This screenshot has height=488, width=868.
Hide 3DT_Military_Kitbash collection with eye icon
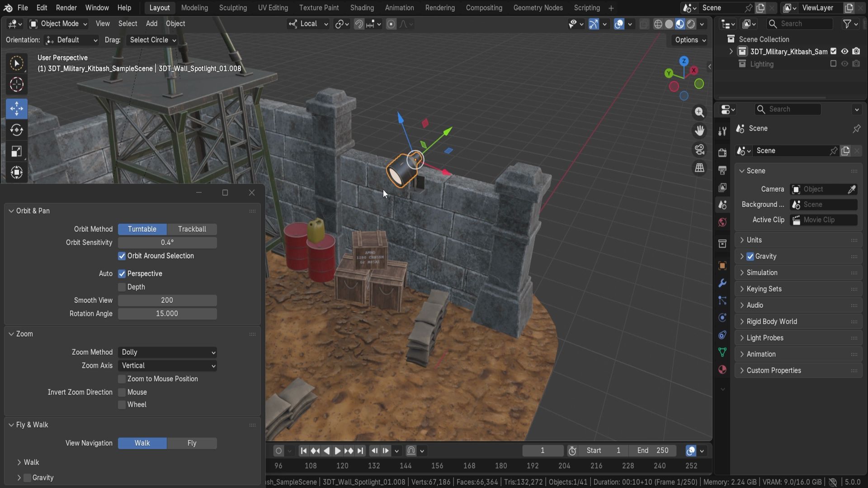[844, 52]
